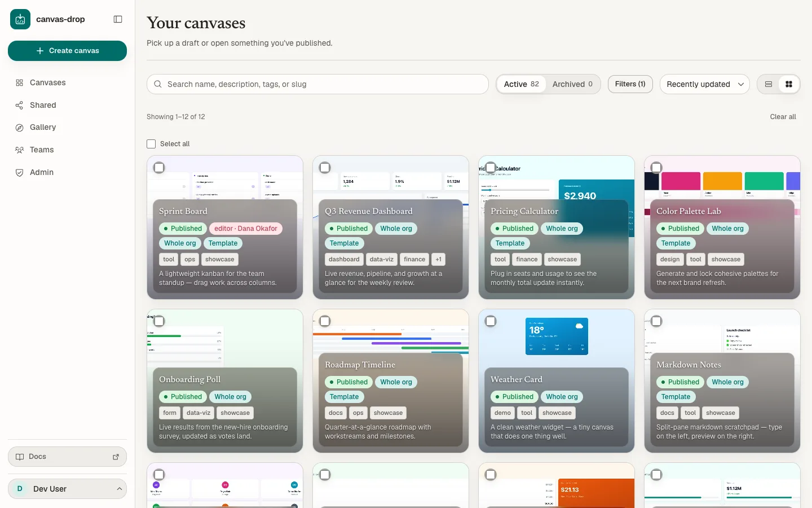The image size is (812, 508).
Task: Open Gallery in the sidebar
Action: click(67, 128)
